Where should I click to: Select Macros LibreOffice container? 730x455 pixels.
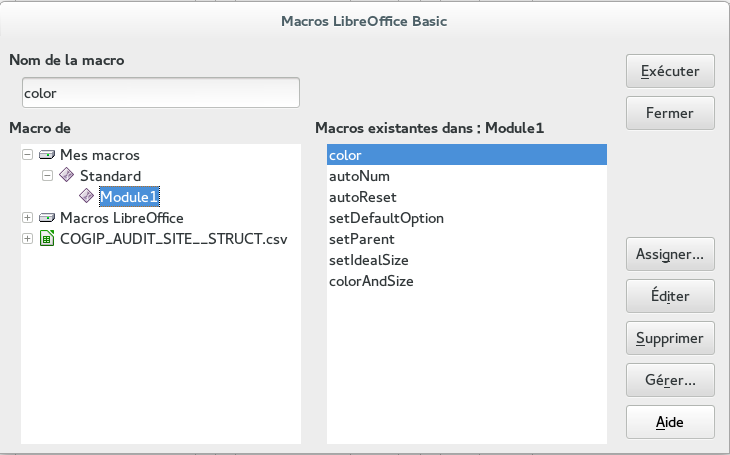click(x=122, y=217)
